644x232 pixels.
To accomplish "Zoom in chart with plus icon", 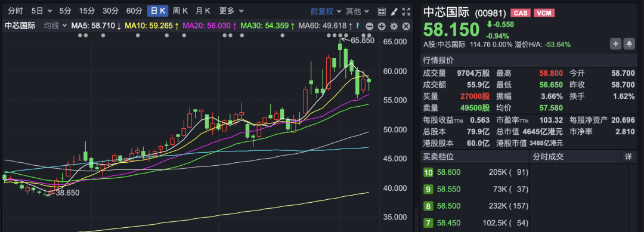I will tap(382, 27).
